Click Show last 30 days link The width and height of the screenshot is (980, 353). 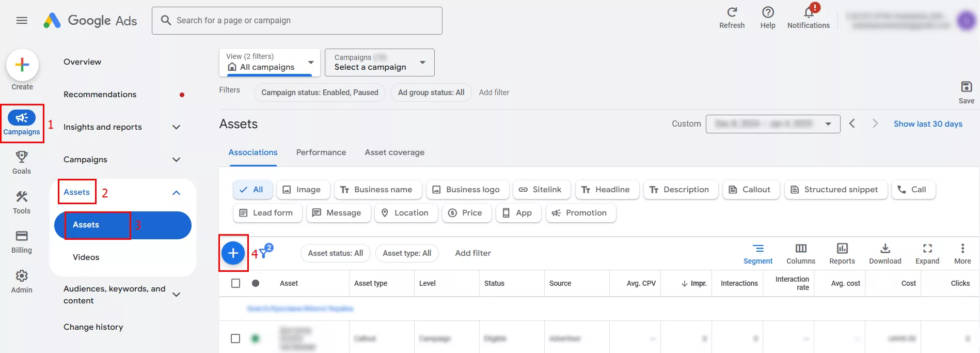(x=927, y=124)
